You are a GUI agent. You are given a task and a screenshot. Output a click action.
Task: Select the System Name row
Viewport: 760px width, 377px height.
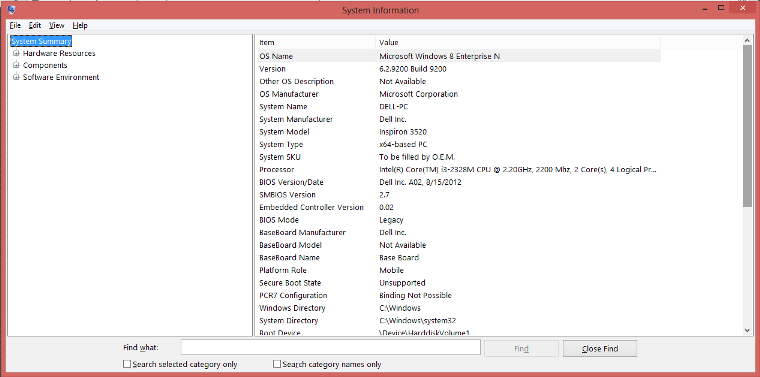click(458, 107)
